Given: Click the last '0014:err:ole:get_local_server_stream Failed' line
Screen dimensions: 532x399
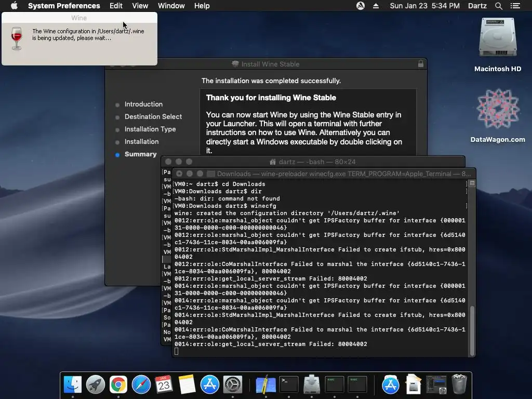Looking at the screenshot, I should pos(271,344).
